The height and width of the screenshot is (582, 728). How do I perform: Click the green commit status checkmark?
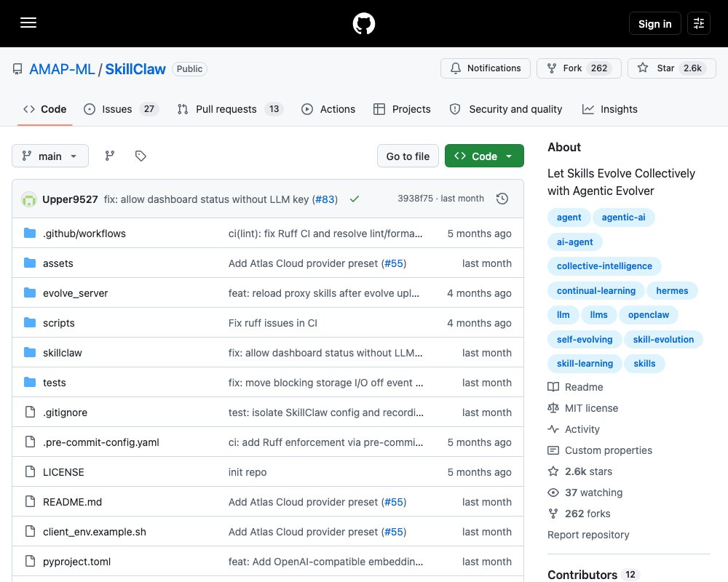tap(355, 199)
